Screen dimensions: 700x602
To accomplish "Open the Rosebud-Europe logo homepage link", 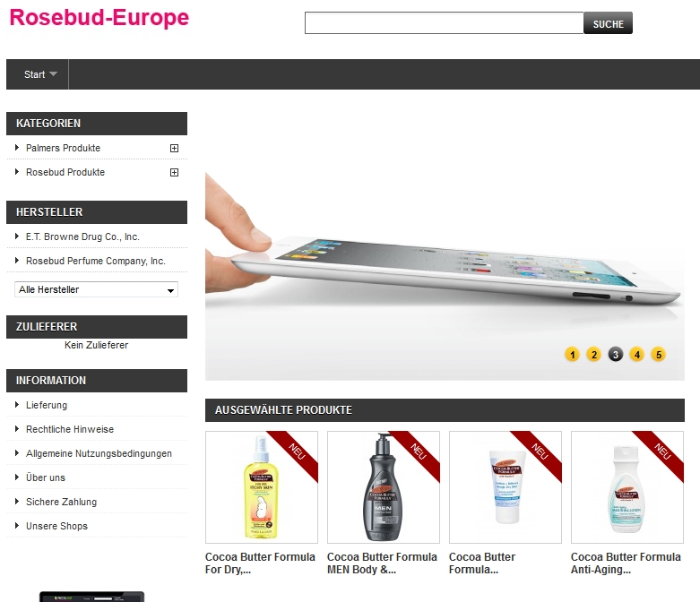I will pyautogui.click(x=99, y=18).
